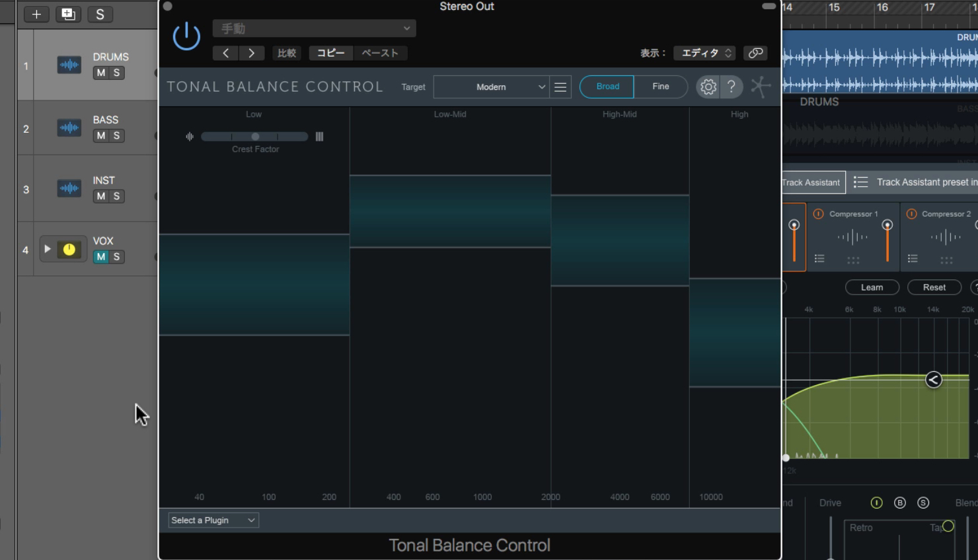
Task: Click the 比較 compare button
Action: tap(287, 53)
